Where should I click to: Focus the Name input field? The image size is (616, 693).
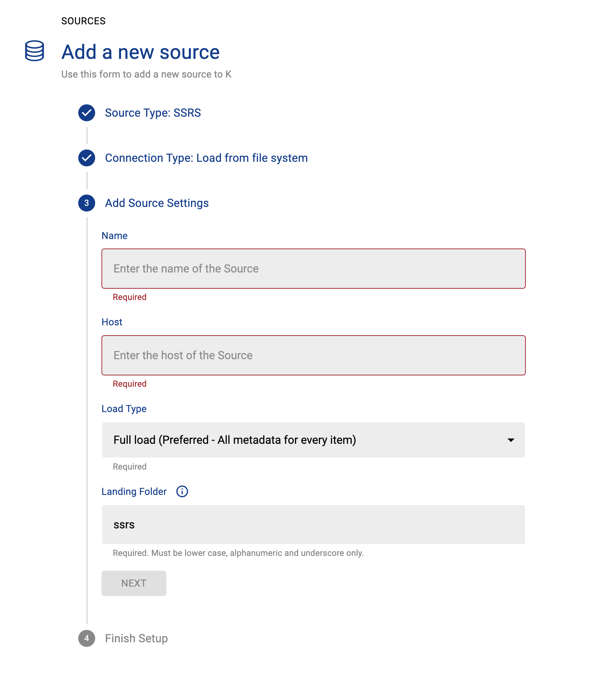(x=313, y=269)
